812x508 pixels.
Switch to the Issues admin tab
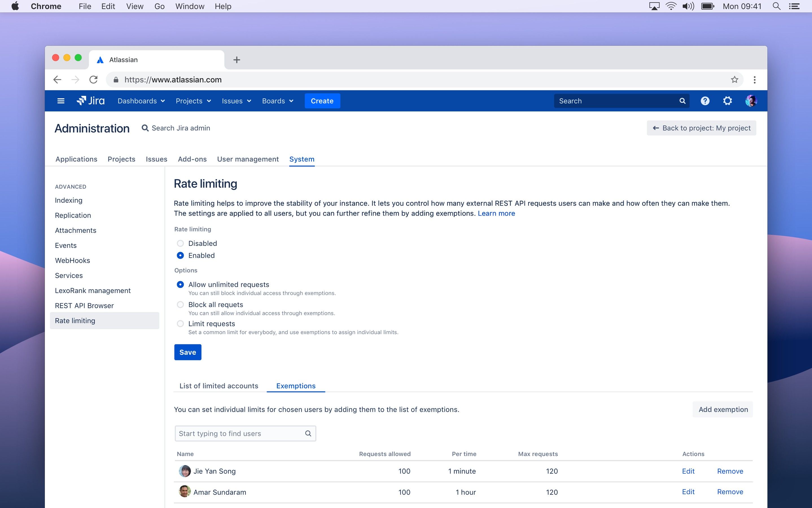coord(156,159)
